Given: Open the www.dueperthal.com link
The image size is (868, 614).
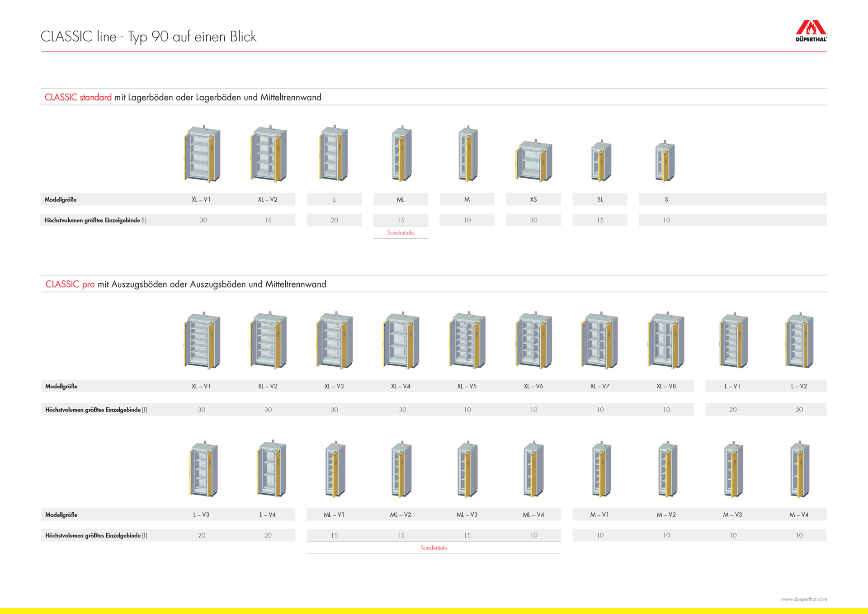Looking at the screenshot, I should (x=804, y=599).
